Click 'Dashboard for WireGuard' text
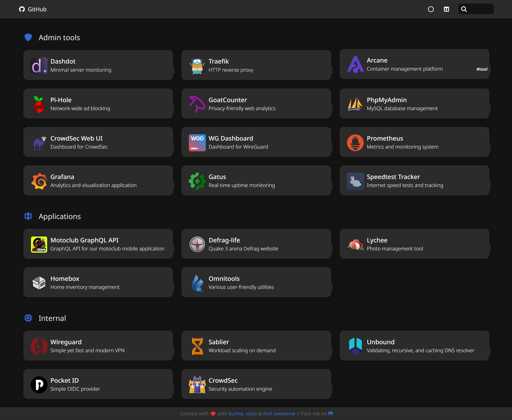This screenshot has width=512, height=420. tap(238, 147)
